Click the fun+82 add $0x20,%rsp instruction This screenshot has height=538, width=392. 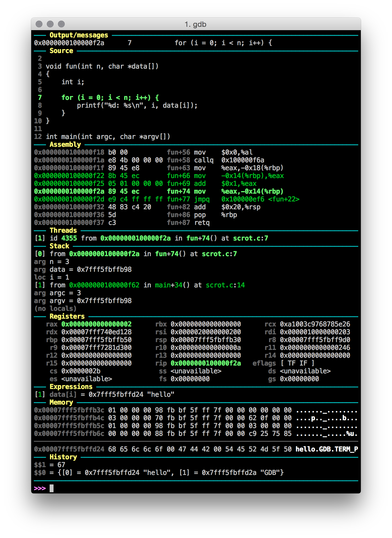coord(147,207)
